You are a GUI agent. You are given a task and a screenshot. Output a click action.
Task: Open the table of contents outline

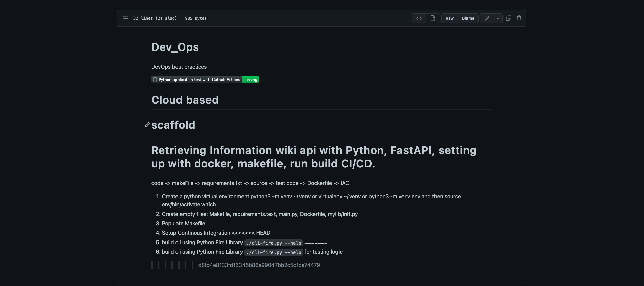tap(125, 18)
